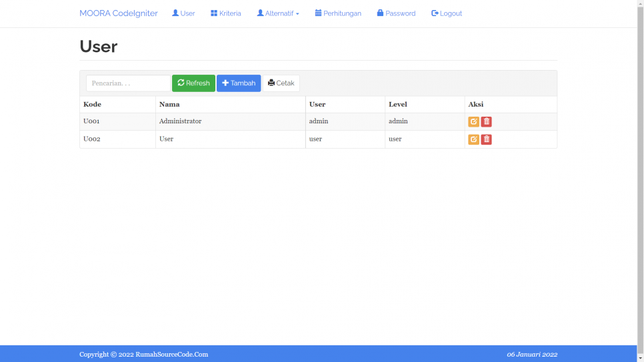Click the Administrator name cell
The height and width of the screenshot is (362, 644).
click(180, 122)
